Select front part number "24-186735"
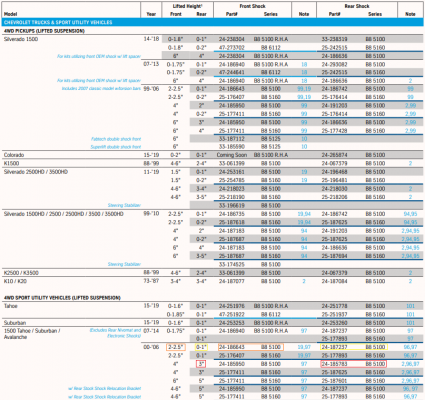 (x=232, y=214)
